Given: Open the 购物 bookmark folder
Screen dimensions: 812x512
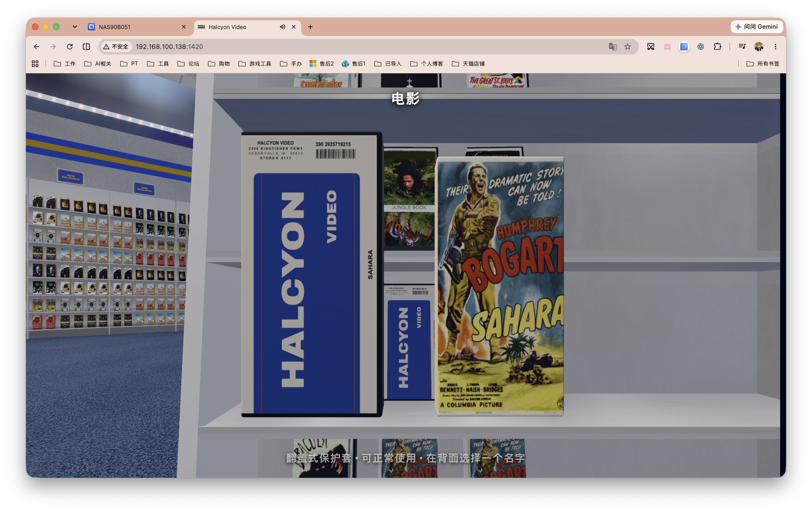Looking at the screenshot, I should click(x=219, y=64).
